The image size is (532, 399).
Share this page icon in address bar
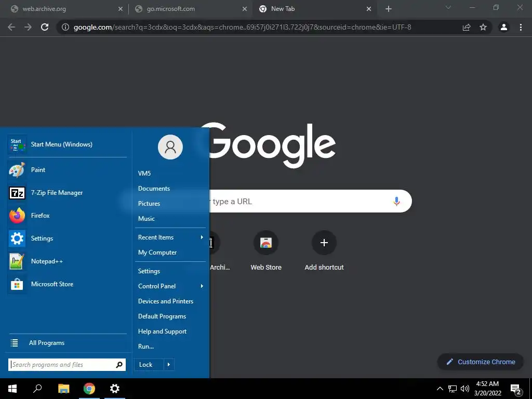[x=467, y=27]
